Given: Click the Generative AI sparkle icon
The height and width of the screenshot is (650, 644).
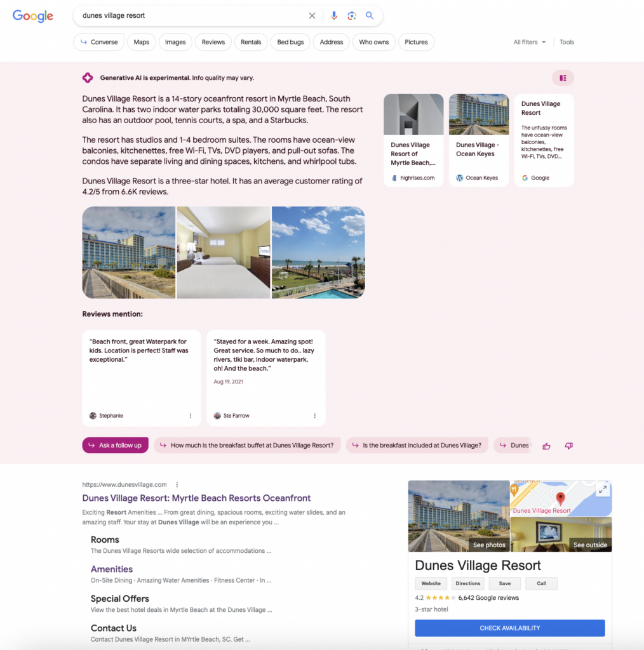Looking at the screenshot, I should coord(88,77).
